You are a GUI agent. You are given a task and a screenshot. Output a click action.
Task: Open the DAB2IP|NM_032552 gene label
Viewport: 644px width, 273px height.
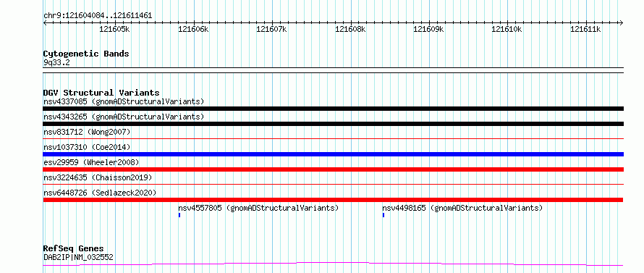click(x=78, y=258)
